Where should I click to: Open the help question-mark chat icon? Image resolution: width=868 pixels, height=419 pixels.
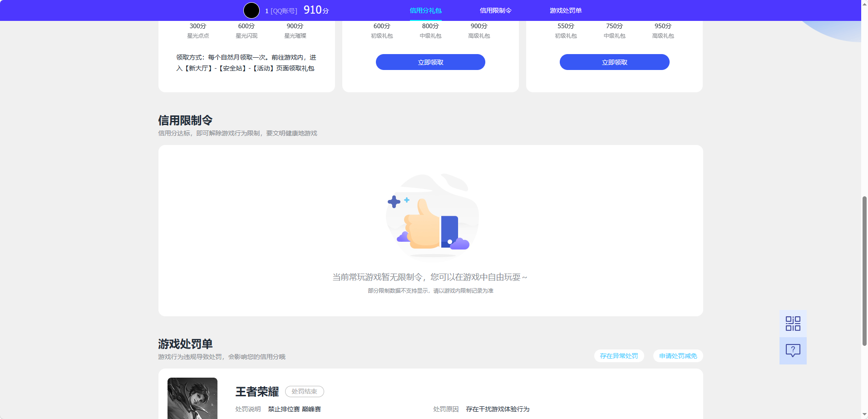[793, 351]
